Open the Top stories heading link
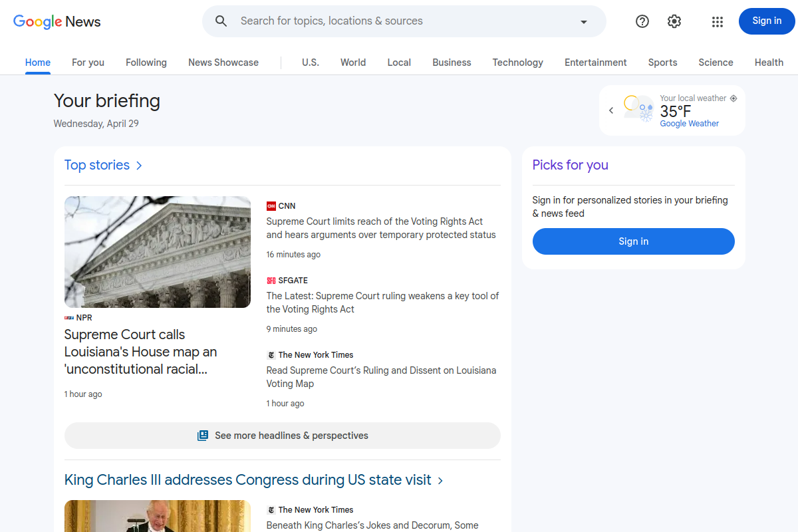 pyautogui.click(x=97, y=165)
